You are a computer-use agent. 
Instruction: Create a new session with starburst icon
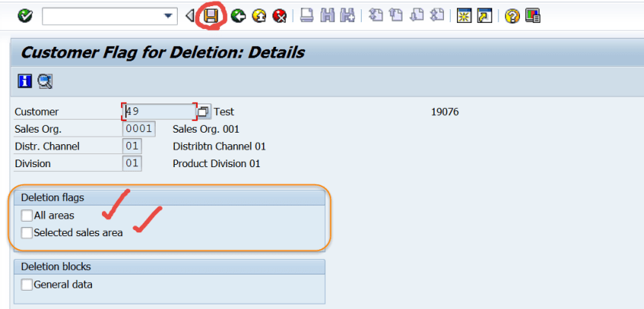(x=464, y=16)
